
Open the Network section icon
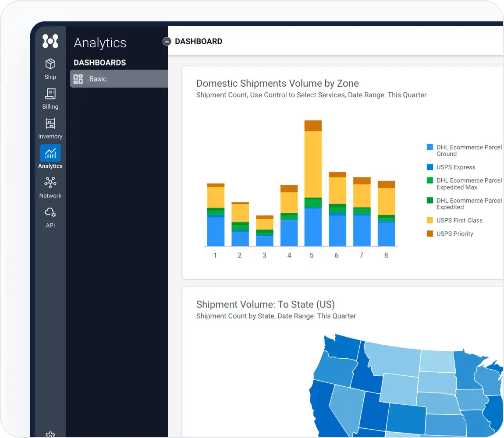(x=50, y=183)
